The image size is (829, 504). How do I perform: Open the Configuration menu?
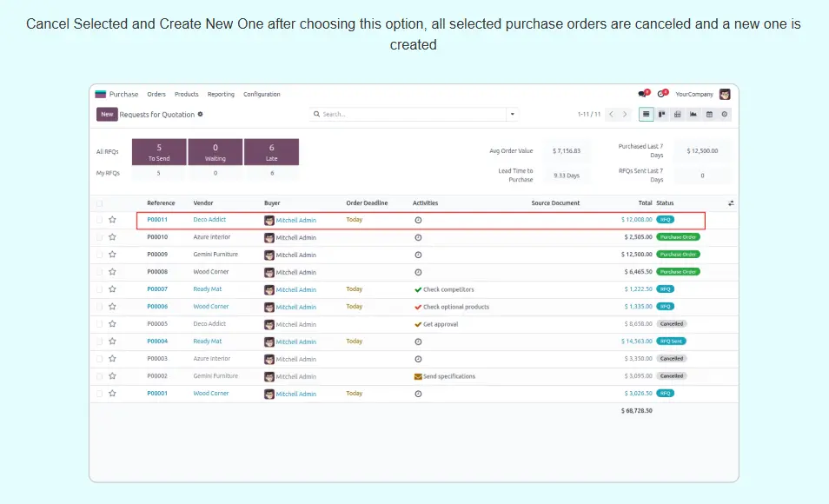pyautogui.click(x=262, y=94)
